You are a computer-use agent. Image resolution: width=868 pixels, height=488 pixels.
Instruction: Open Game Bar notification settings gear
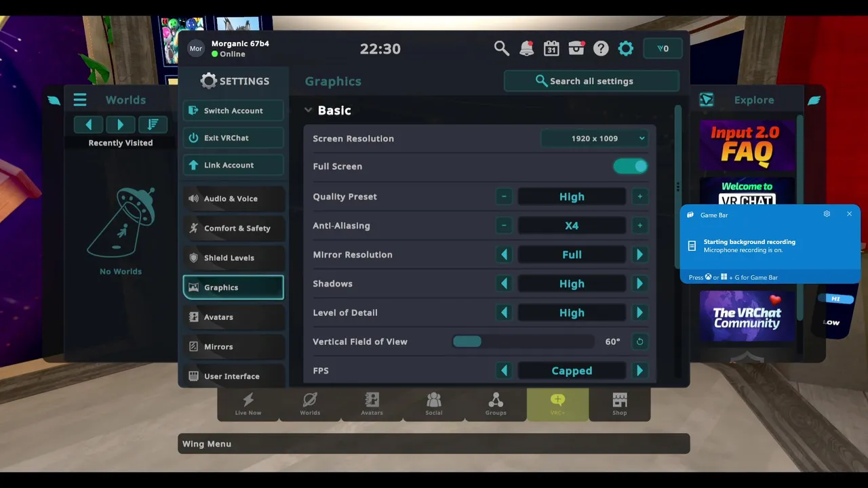pyautogui.click(x=827, y=214)
